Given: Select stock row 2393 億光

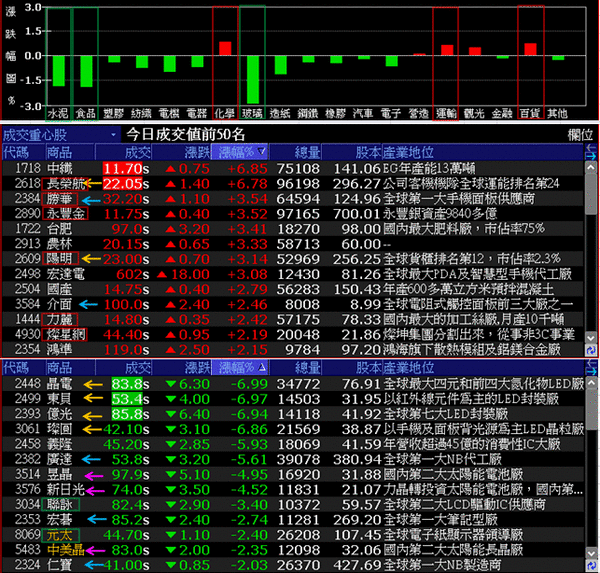Looking at the screenshot, I should 293,414.
